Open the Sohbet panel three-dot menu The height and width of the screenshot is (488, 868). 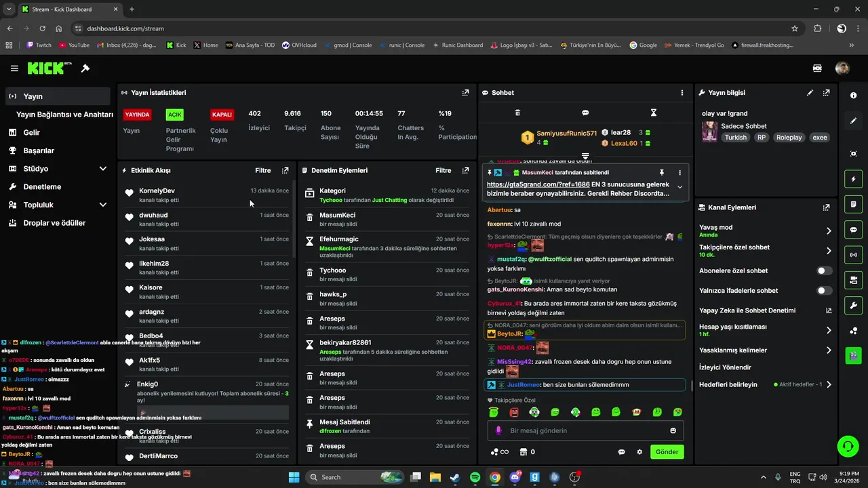682,93
